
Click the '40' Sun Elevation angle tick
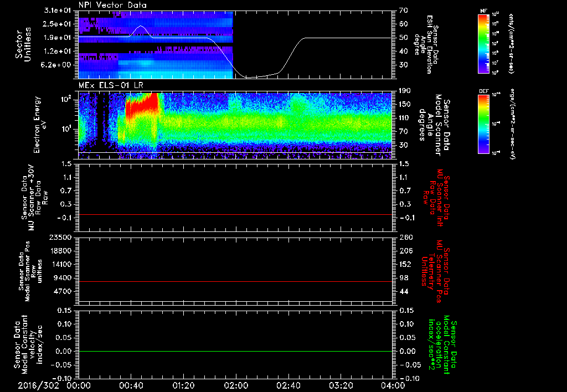[404, 51]
